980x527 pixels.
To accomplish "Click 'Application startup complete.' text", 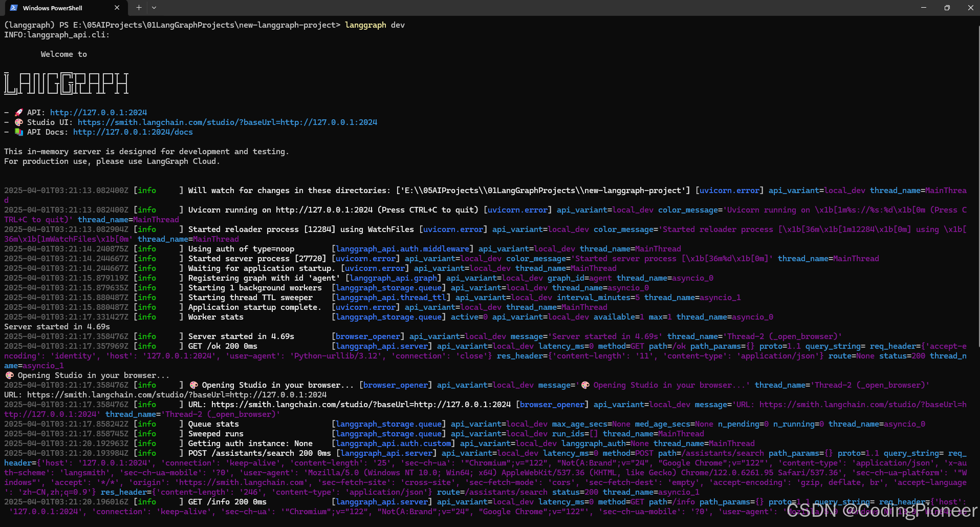I will coord(255,307).
